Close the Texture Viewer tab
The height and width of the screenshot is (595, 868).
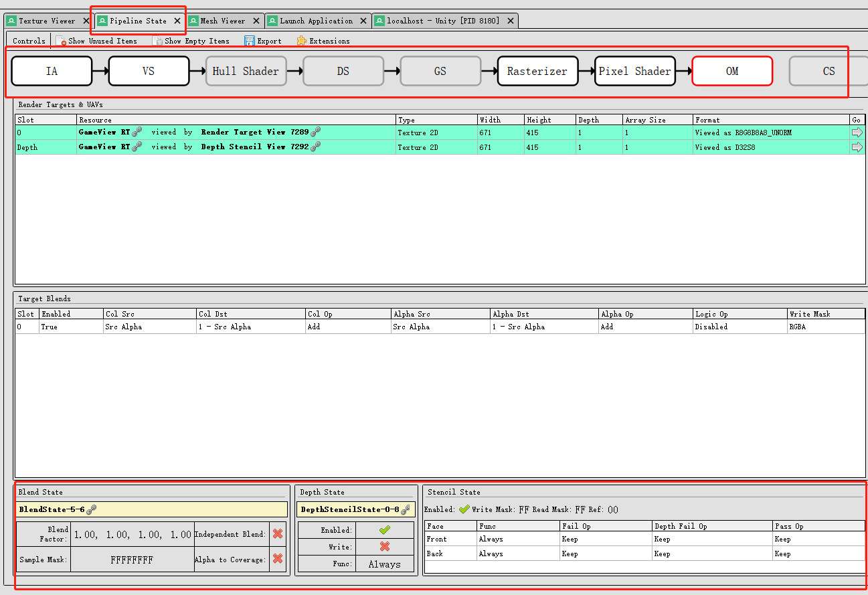pyautogui.click(x=86, y=21)
